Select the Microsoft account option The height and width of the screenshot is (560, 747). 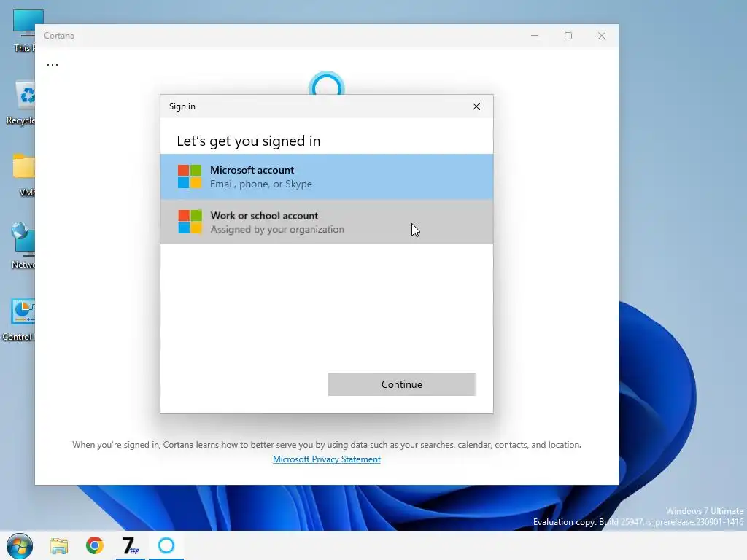326,176
